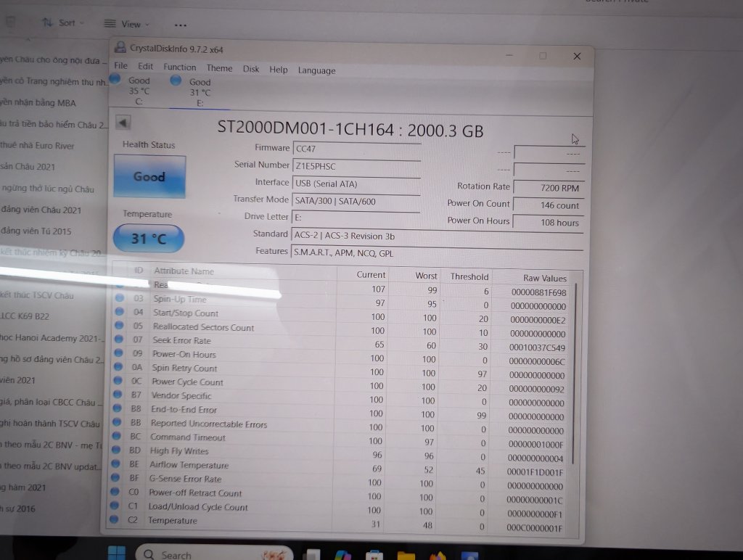Click the 31 °C temperature button
The width and height of the screenshot is (743, 560).
click(x=148, y=239)
